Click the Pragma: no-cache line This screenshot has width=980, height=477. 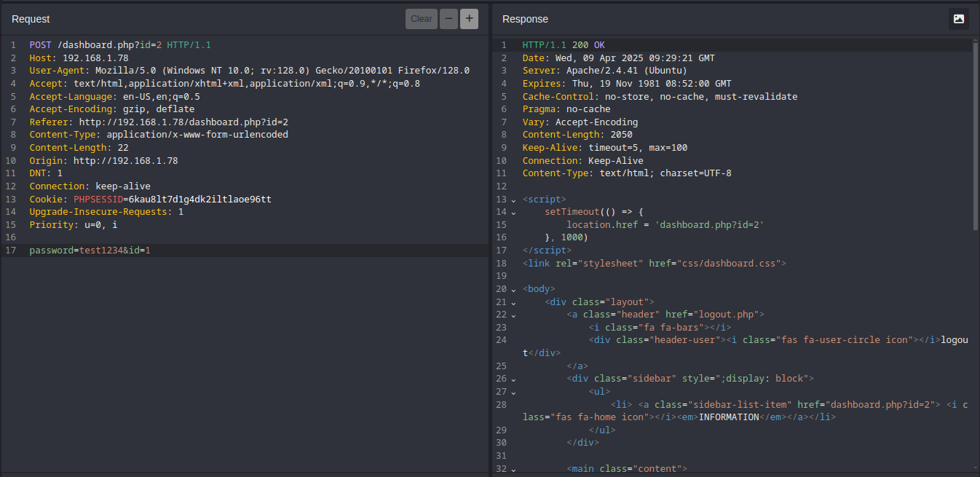566,109
